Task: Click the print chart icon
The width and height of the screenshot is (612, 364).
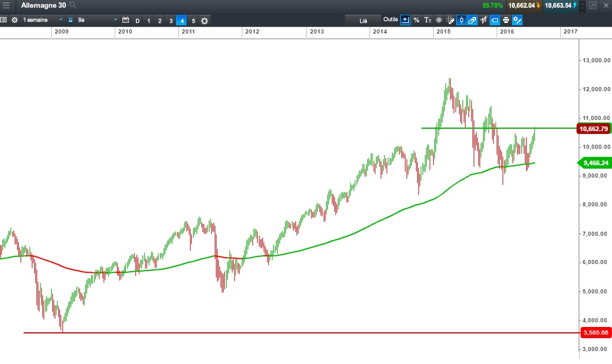Action: (x=506, y=20)
